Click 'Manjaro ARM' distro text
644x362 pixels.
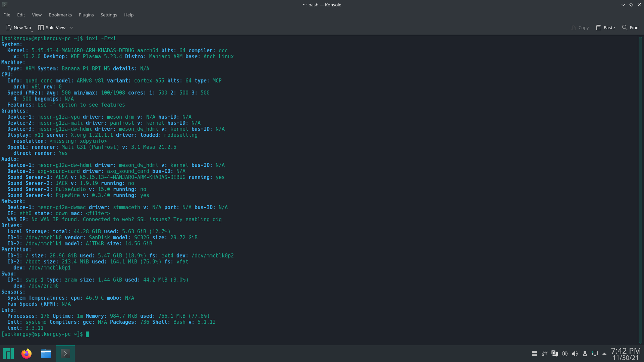pos(166,57)
